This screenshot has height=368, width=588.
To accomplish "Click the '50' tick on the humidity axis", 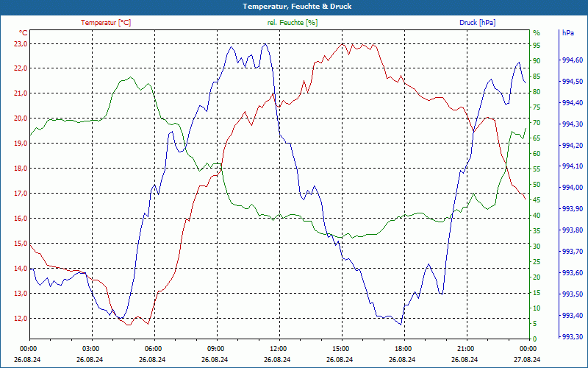I will pyautogui.click(x=537, y=185).
